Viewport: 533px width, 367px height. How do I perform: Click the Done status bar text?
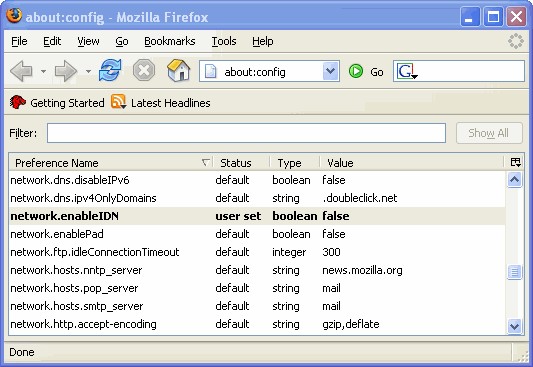coord(22,352)
